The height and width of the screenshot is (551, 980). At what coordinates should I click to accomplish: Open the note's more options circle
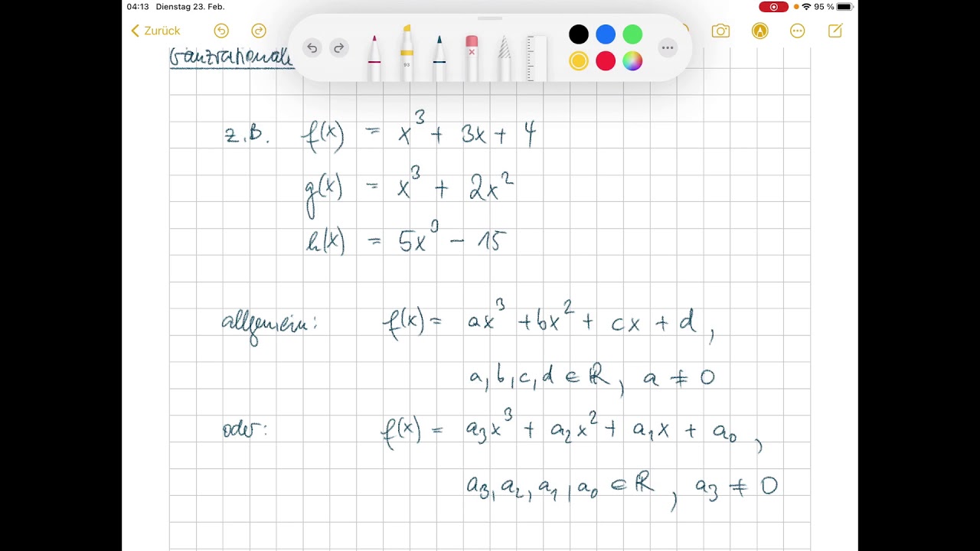[x=798, y=31]
